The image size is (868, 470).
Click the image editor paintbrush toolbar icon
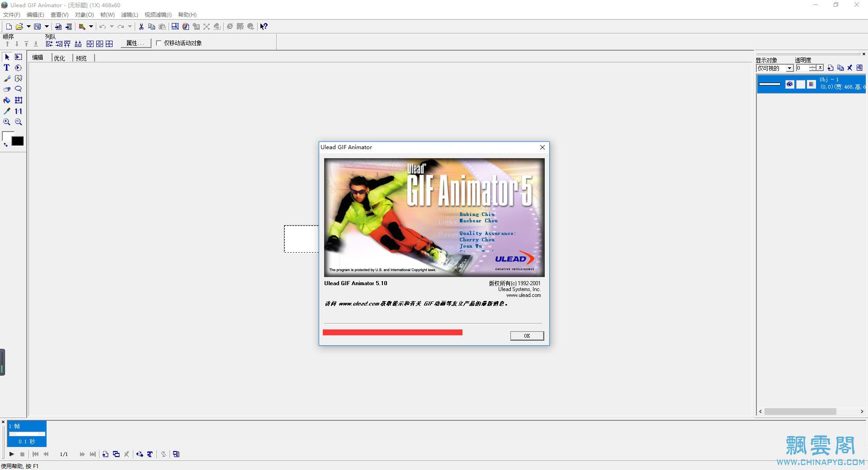(x=82, y=27)
